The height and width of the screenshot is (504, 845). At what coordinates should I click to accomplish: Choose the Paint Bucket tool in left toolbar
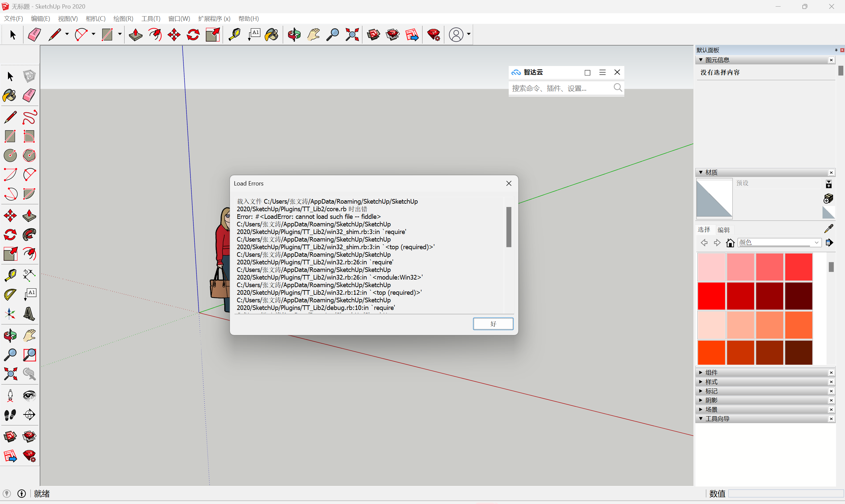point(10,95)
